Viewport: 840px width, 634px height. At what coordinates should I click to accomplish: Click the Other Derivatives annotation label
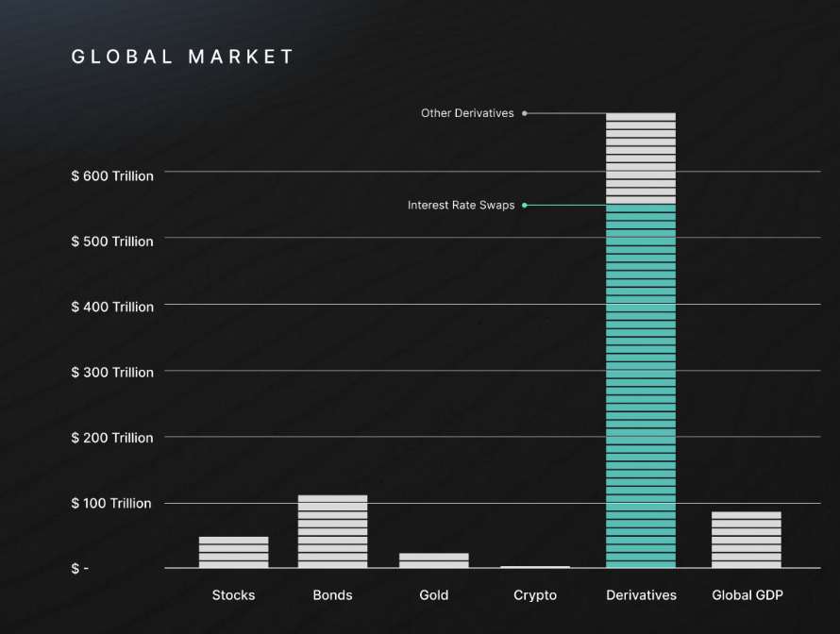[x=467, y=113]
